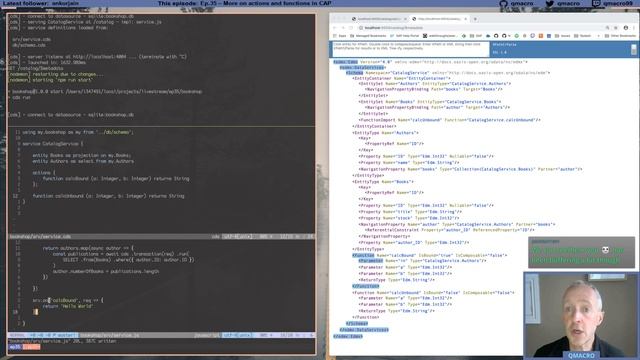
Task: Go back using the browser back arrow
Action: coord(335,28)
